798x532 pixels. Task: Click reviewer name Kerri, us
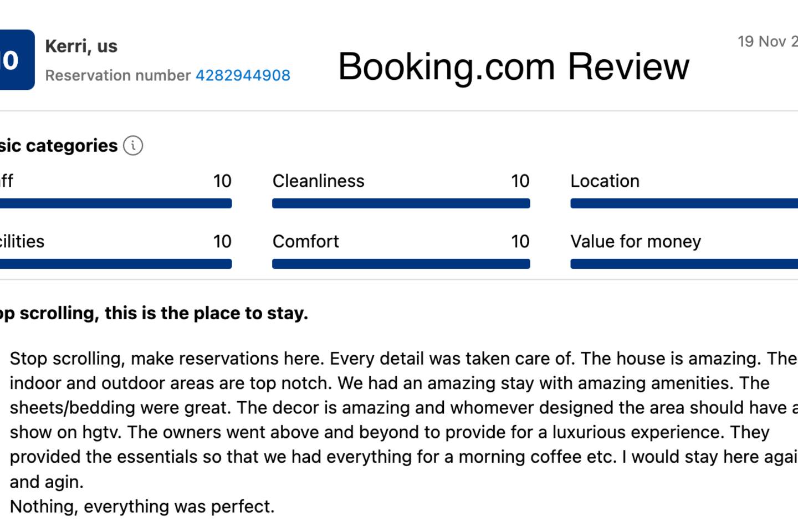pos(81,46)
